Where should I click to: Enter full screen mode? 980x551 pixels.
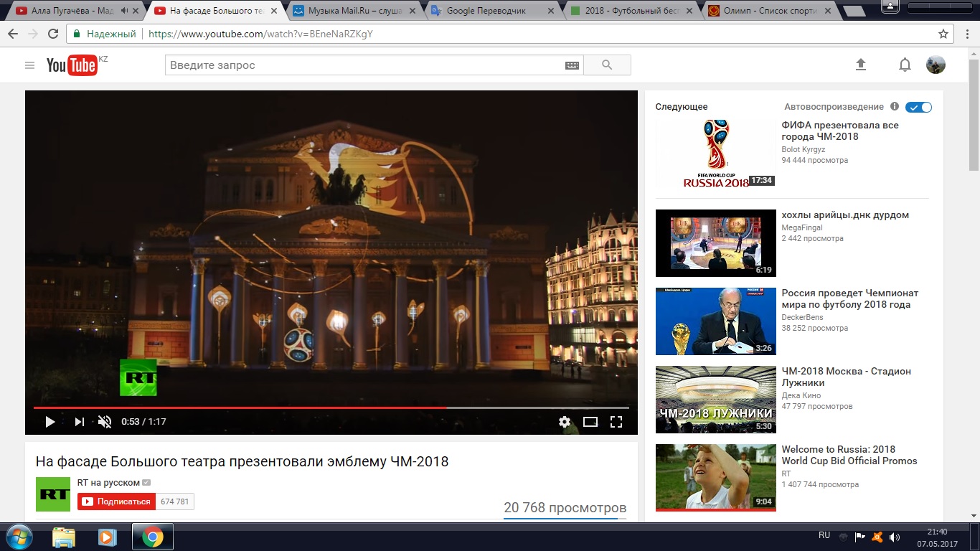(616, 422)
